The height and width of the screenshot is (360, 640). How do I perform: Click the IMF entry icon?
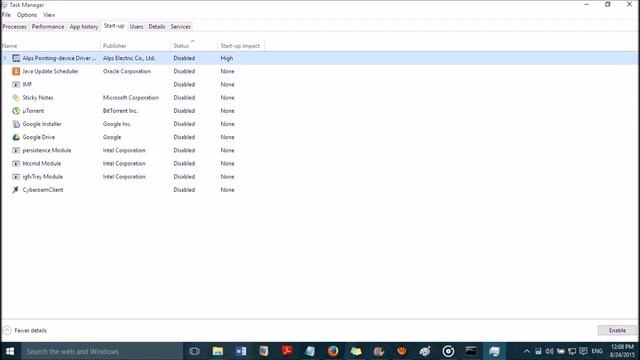click(x=16, y=84)
